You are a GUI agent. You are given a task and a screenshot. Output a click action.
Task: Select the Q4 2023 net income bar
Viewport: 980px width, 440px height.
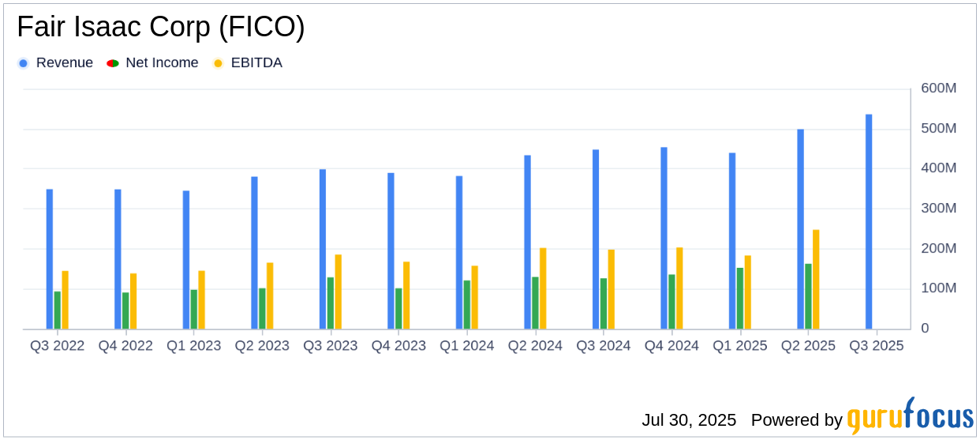point(398,308)
